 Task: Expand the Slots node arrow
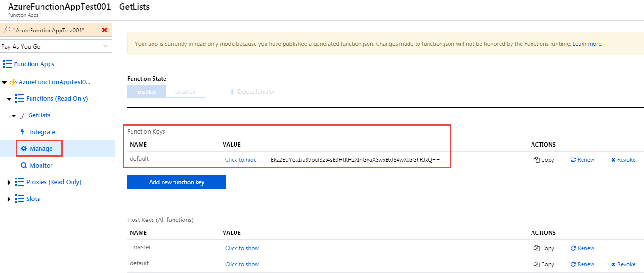[9, 199]
